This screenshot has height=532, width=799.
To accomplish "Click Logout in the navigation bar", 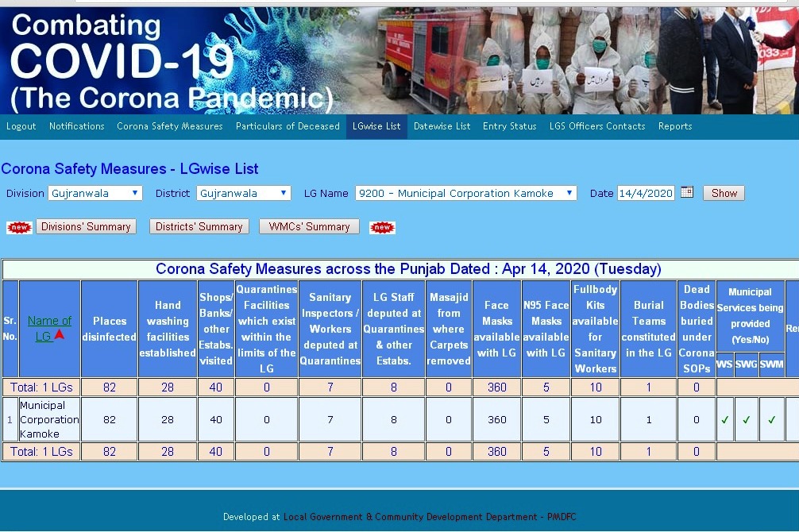I will [21, 126].
